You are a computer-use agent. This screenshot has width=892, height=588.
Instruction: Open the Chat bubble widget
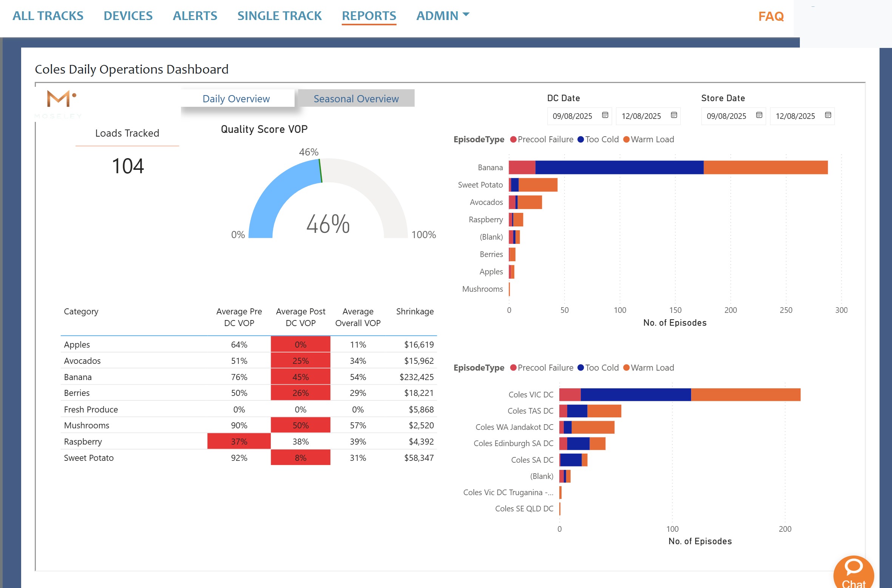click(x=853, y=573)
